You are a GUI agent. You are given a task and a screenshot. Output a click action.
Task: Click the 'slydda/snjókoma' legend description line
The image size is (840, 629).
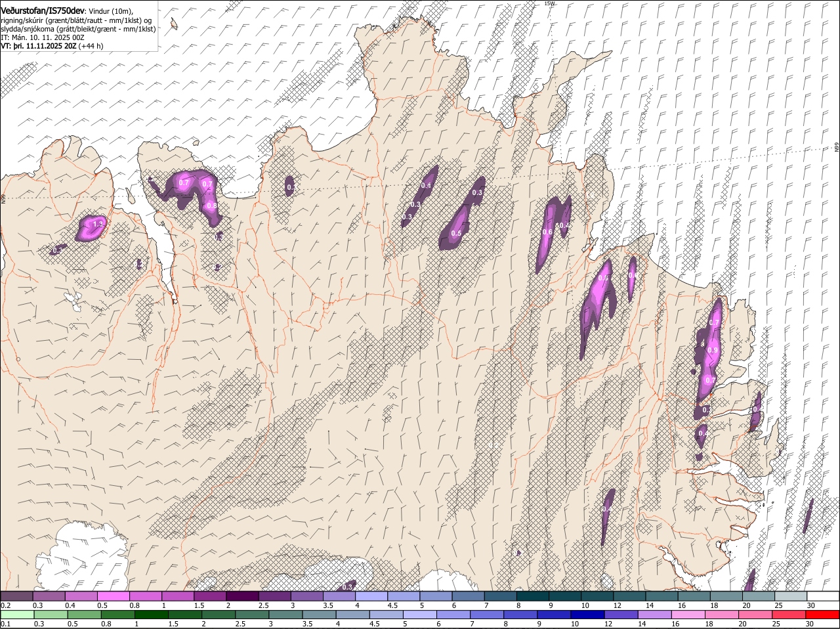point(78,29)
